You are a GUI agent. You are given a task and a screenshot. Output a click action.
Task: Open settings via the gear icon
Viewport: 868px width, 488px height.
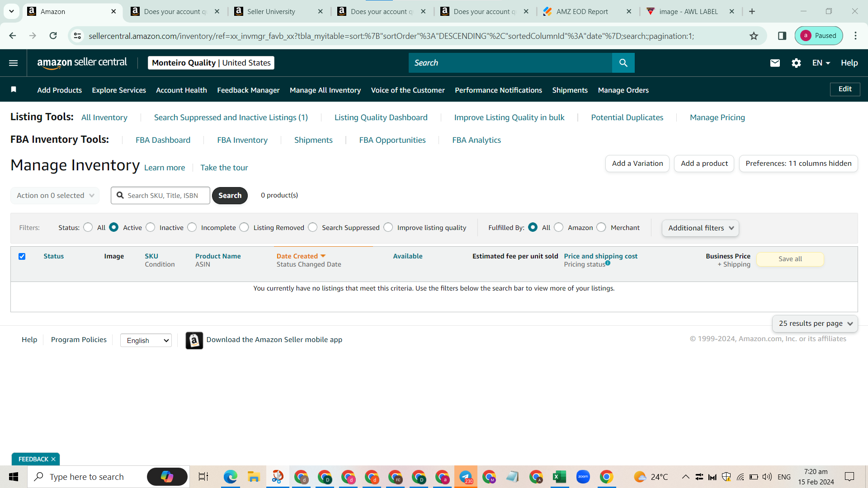pos(796,63)
